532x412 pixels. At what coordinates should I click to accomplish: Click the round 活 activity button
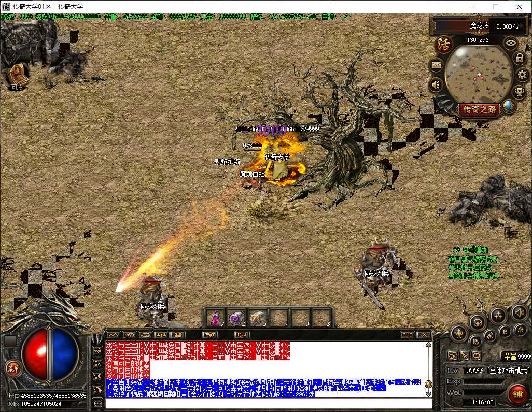(x=443, y=45)
